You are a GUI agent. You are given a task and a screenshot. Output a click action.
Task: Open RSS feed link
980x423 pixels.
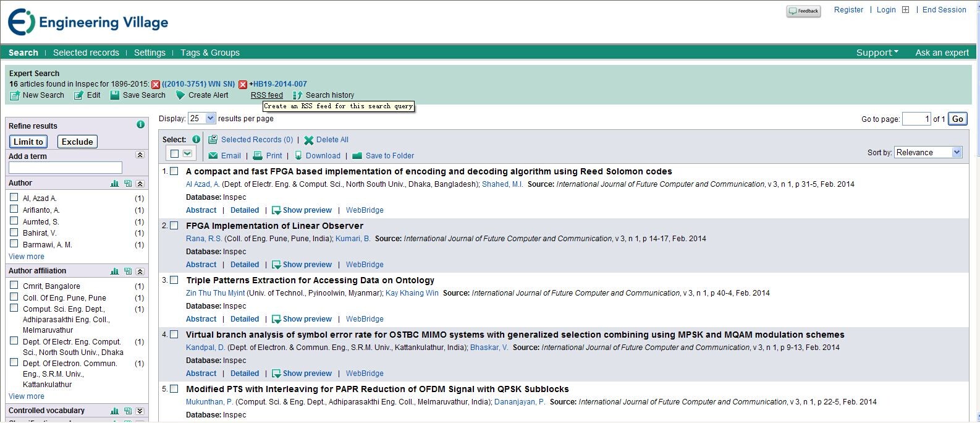click(267, 95)
